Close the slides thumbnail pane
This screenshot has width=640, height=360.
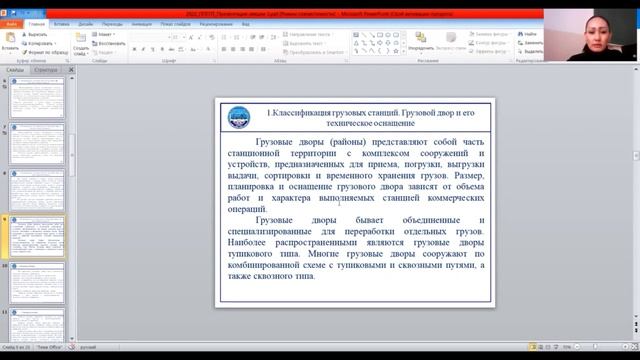[x=71, y=70]
